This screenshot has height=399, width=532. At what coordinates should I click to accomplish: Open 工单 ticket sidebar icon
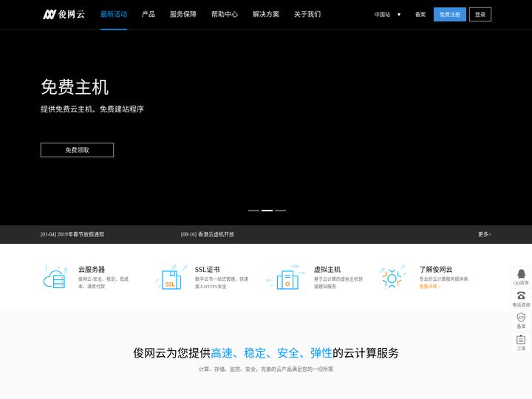pyautogui.click(x=521, y=343)
